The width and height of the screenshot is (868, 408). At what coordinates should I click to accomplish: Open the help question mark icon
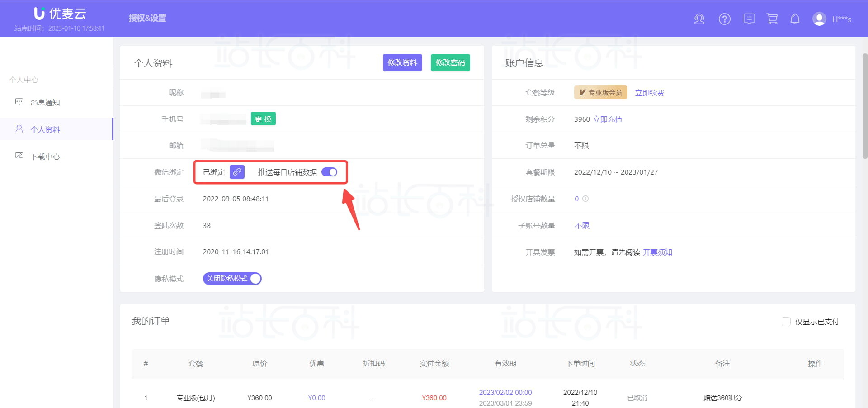(x=724, y=19)
